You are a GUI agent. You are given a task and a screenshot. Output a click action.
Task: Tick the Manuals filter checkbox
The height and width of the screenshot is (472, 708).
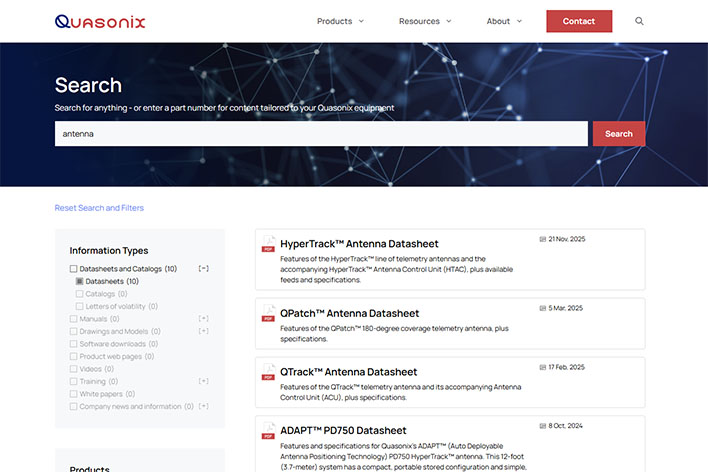(73, 319)
